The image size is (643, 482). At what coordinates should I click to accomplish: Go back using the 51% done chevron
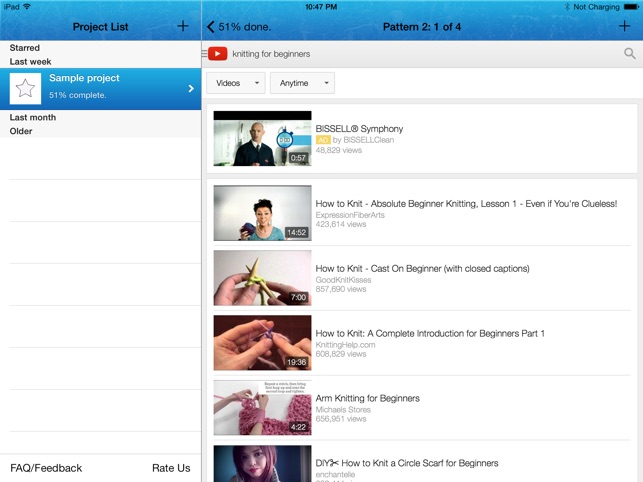click(x=211, y=27)
